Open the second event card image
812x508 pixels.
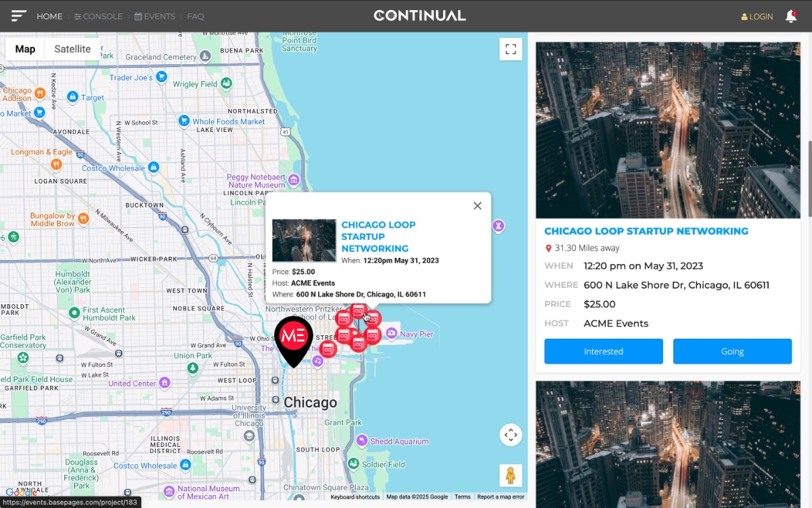668,444
